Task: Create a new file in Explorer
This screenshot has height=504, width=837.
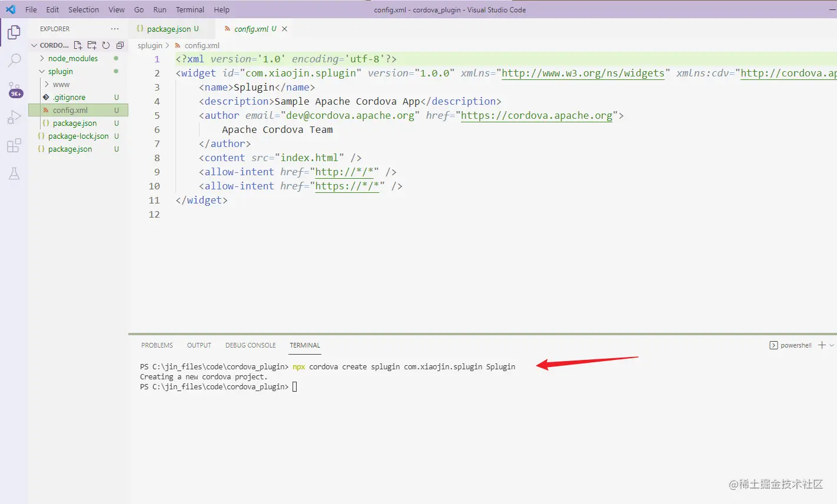Action: (x=78, y=45)
